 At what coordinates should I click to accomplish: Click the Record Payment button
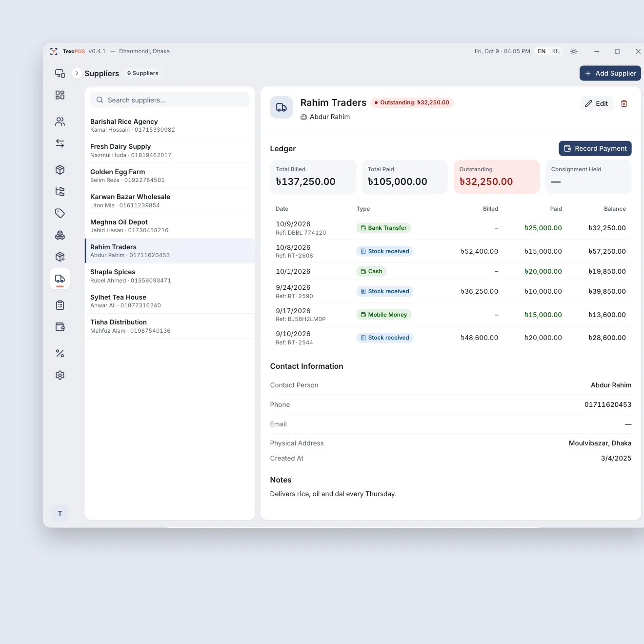(x=595, y=148)
